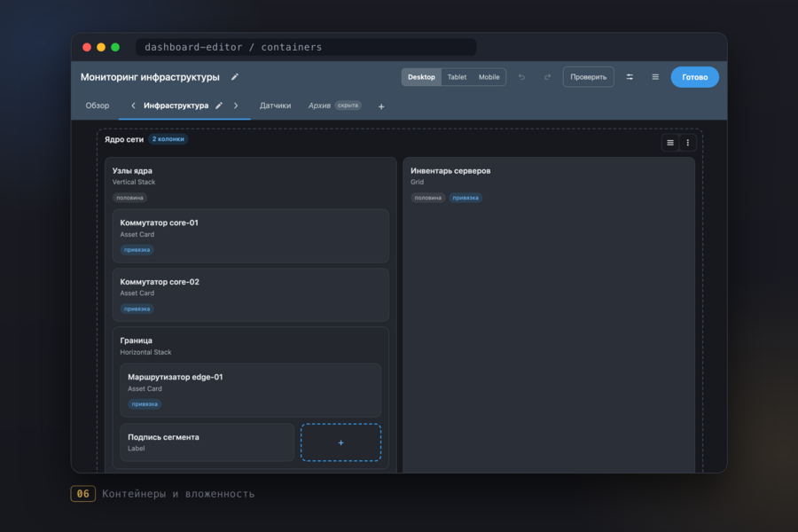Click the половина badge under Инвентарь серверов
This screenshot has width=798, height=532.
coord(428,198)
